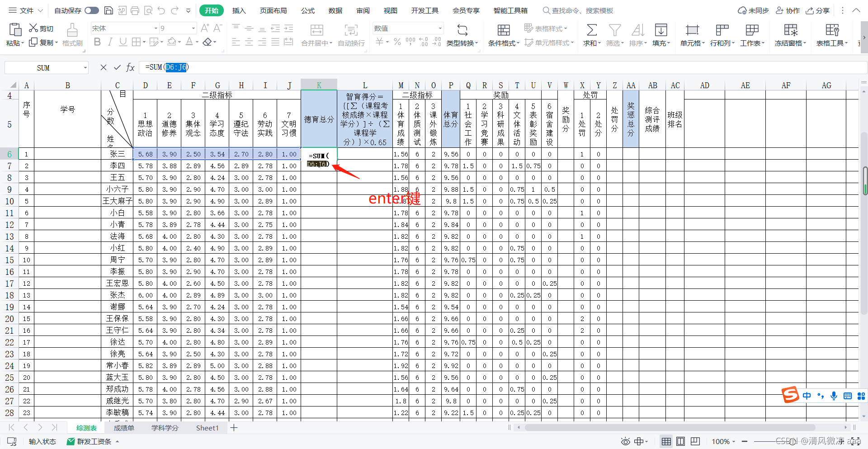Decrease font size with A- icon
The height and width of the screenshot is (449, 868).
[217, 28]
